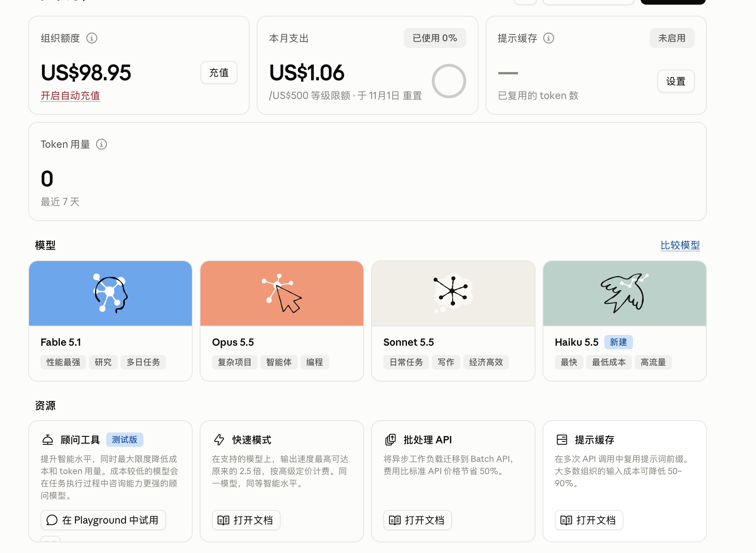The width and height of the screenshot is (756, 553).
Task: Click the 新建 badge on Haiku 5.5
Action: [x=618, y=342]
